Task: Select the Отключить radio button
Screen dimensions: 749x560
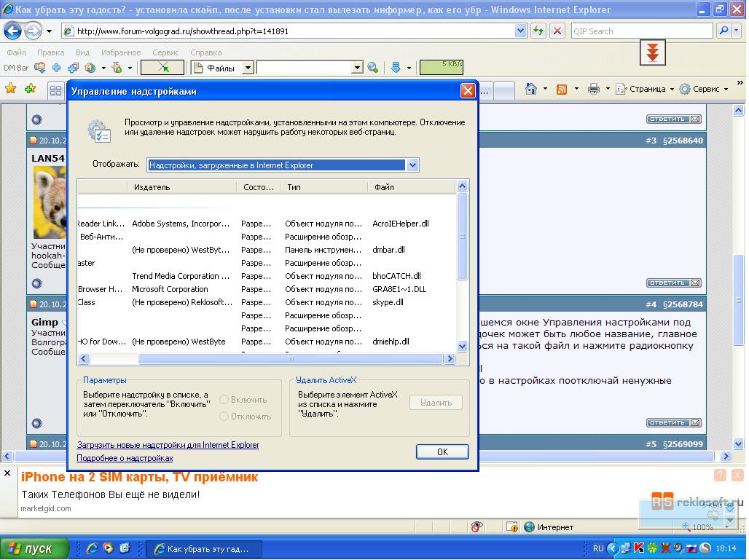Action: [224, 417]
